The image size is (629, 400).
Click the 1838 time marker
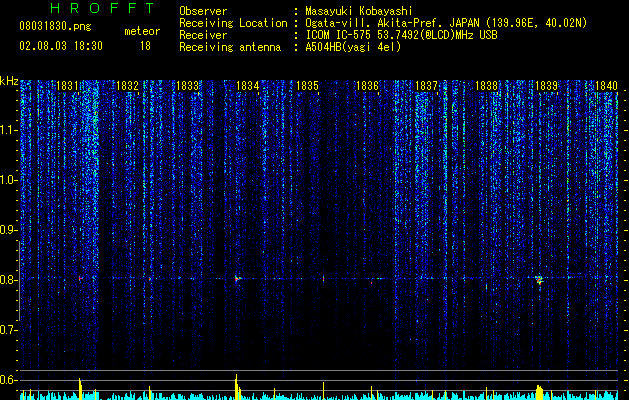[487, 86]
